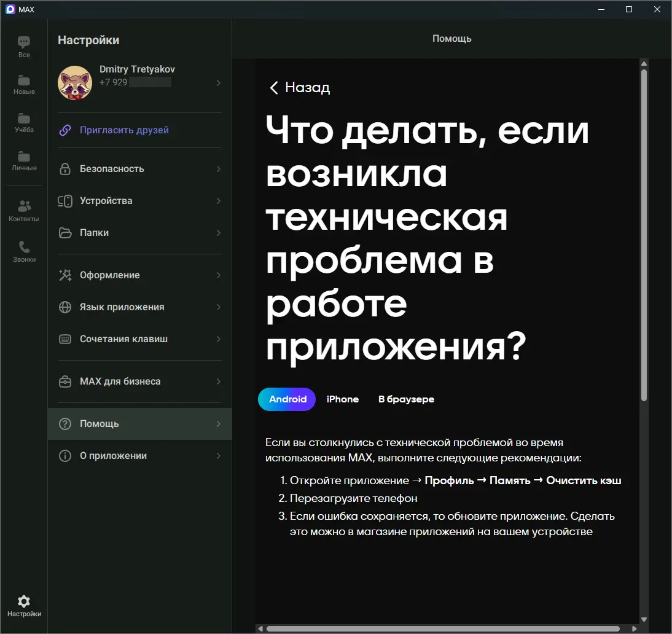Open the Личные folder in sidebar
The width and height of the screenshot is (672, 634).
pos(24,161)
